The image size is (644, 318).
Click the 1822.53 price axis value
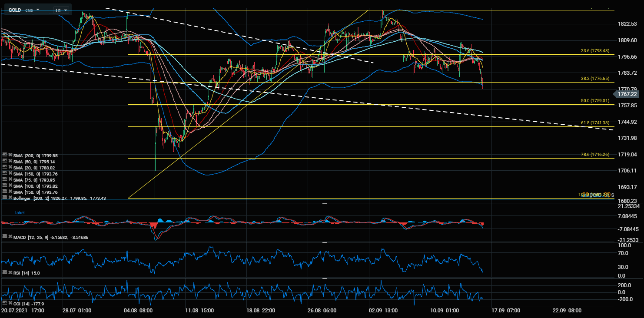coord(627,24)
